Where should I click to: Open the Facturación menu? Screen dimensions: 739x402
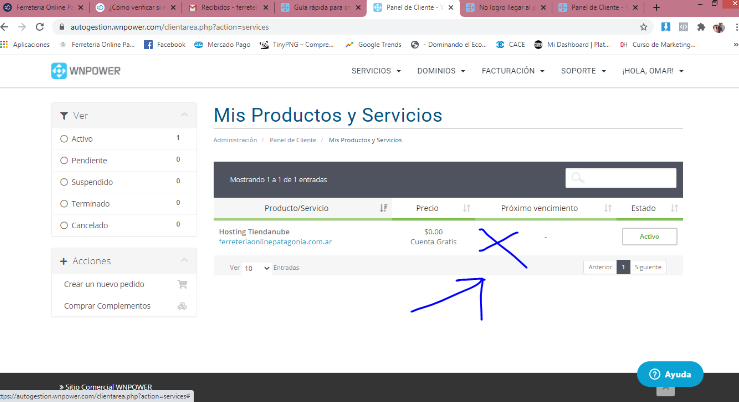click(x=513, y=71)
